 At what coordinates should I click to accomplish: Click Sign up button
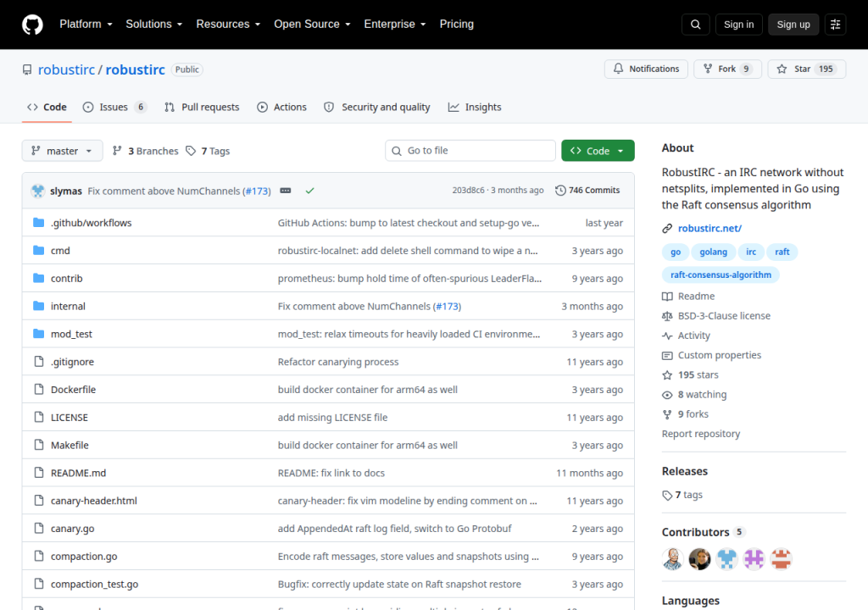(x=793, y=25)
